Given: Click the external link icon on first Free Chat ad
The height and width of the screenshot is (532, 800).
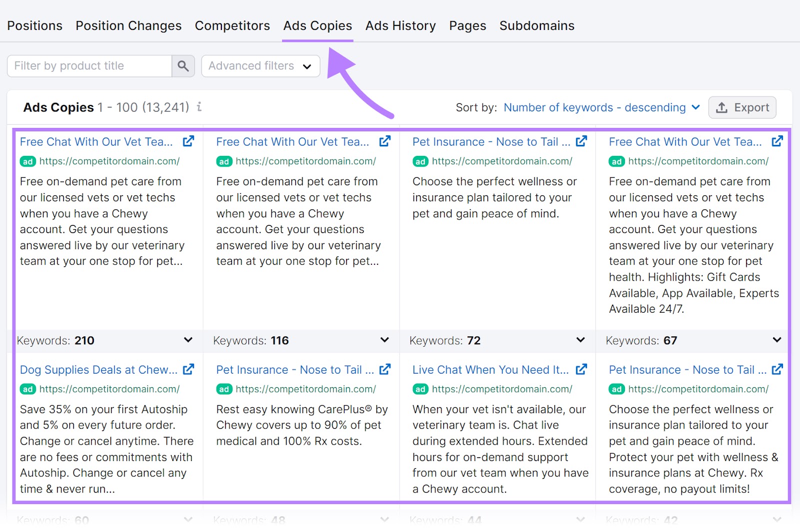Looking at the screenshot, I should point(188,141).
